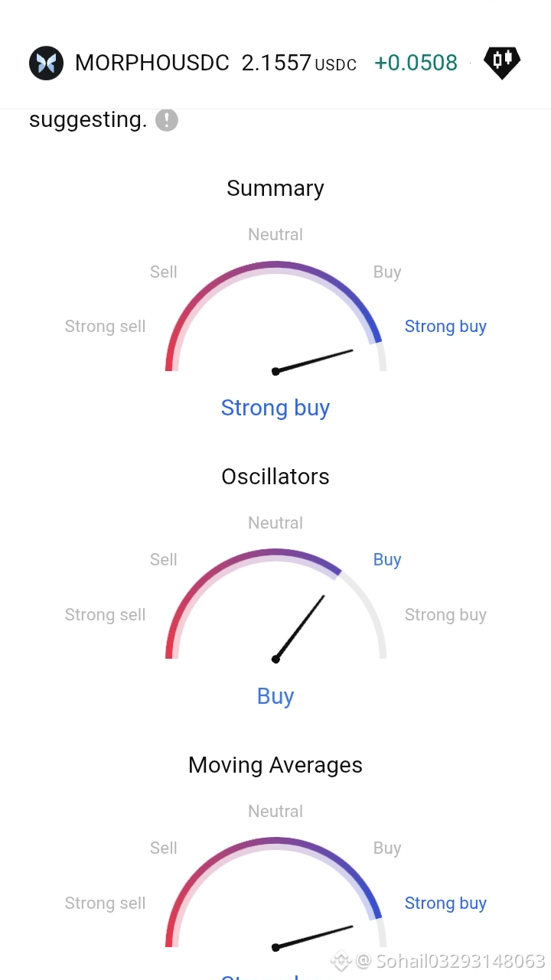Tap the 2.1557 USDC price
Image resolution: width=551 pixels, height=980 pixels.
point(299,63)
